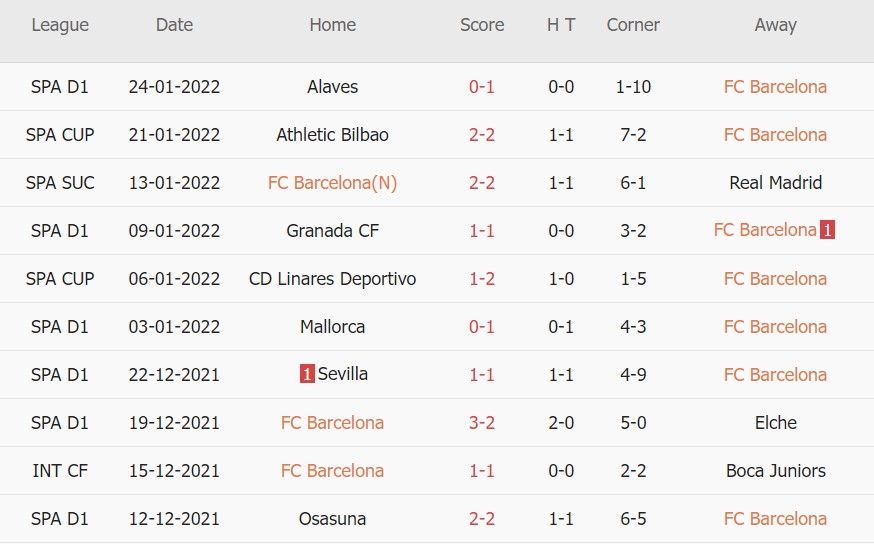
Task: Open the Alaves team link
Action: 333,87
